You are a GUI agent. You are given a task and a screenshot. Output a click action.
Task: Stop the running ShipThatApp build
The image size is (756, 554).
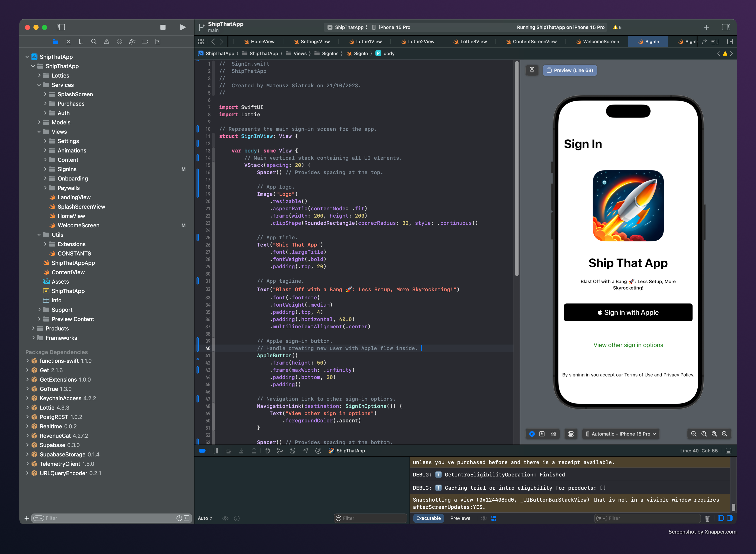163,27
